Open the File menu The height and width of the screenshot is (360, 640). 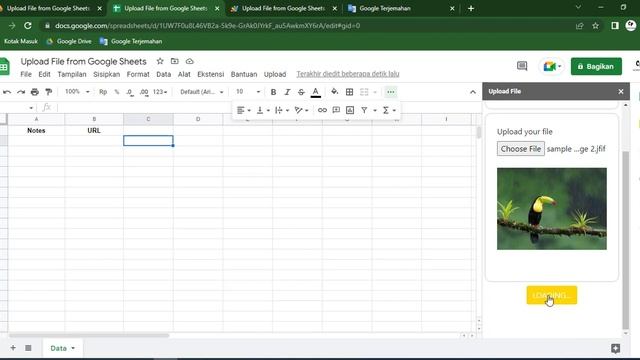tap(26, 74)
